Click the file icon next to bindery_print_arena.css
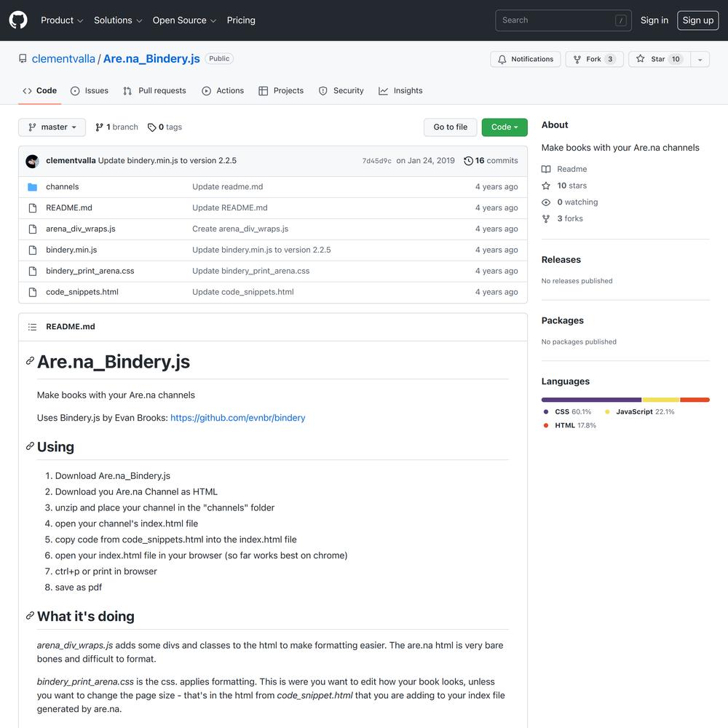 33,271
